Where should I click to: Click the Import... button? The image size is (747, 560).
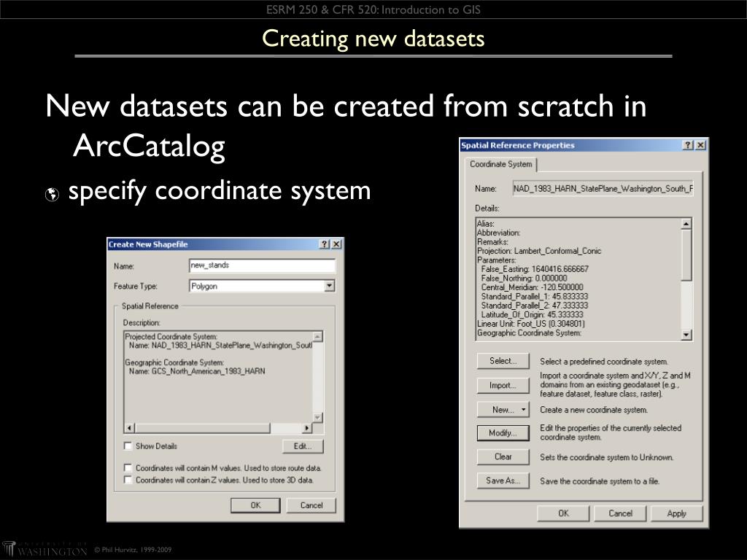[x=503, y=385]
